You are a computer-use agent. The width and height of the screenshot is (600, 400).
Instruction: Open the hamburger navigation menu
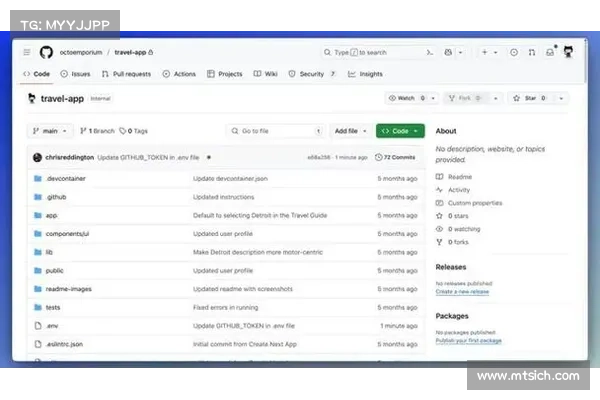pos(27,52)
